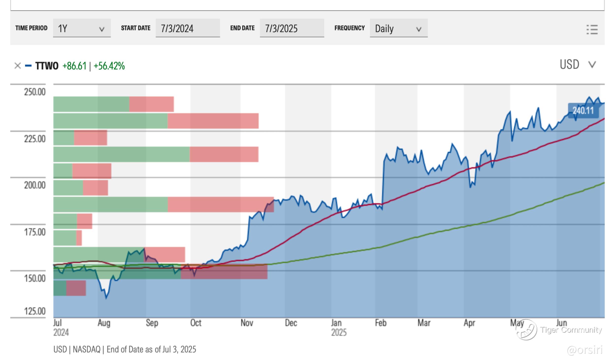
Task: Click the Tiger Community watermark logo
Action: coord(526,330)
